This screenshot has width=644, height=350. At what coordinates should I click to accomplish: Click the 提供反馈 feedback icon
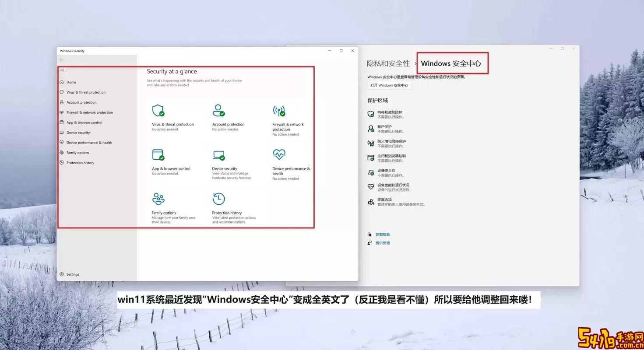coord(370,243)
